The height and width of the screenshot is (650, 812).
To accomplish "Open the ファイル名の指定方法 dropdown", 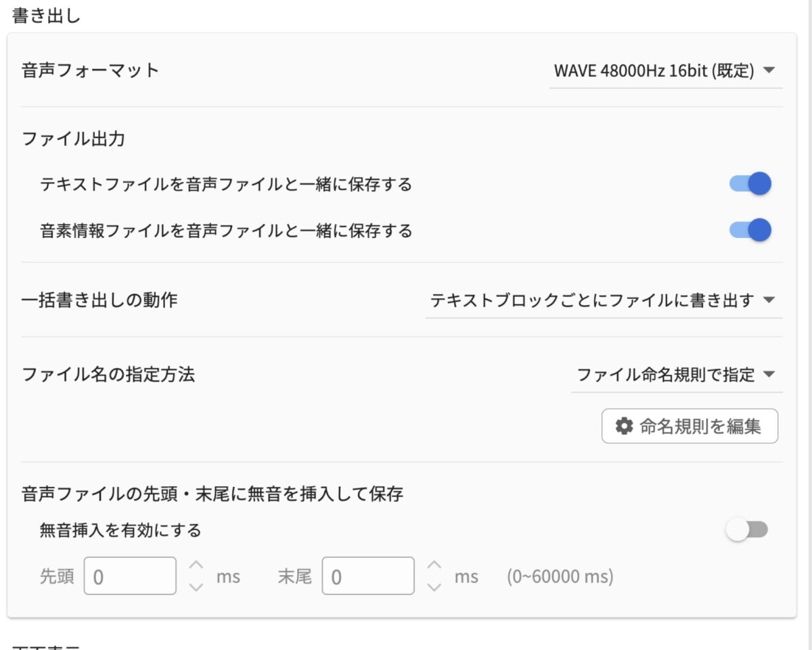I will [x=677, y=375].
